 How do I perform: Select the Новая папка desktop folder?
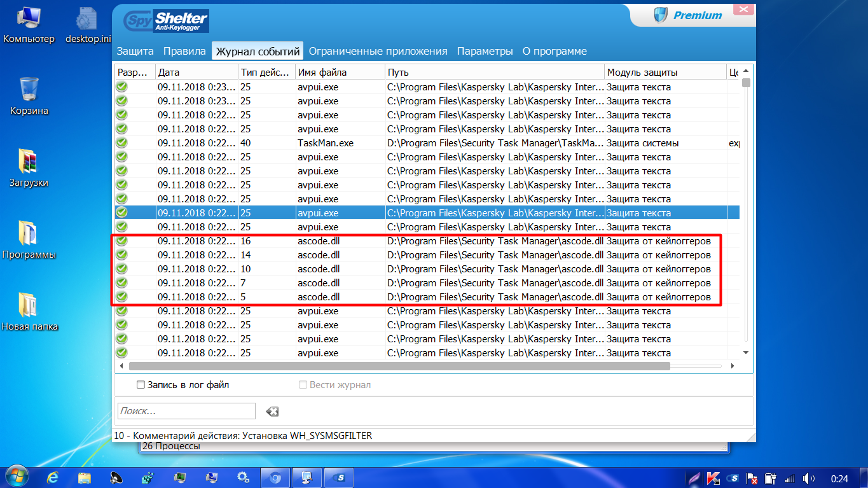tap(29, 313)
